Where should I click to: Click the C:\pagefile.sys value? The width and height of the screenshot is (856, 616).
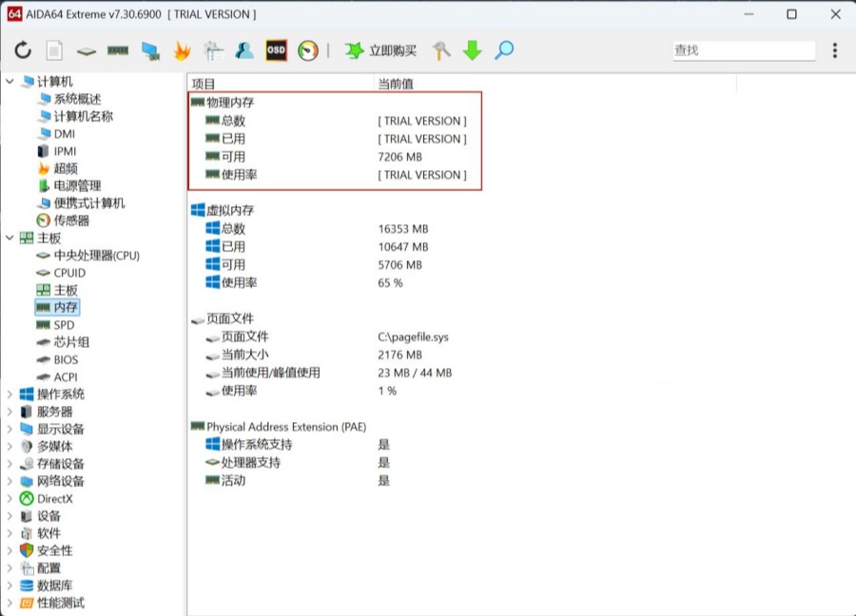tap(413, 337)
